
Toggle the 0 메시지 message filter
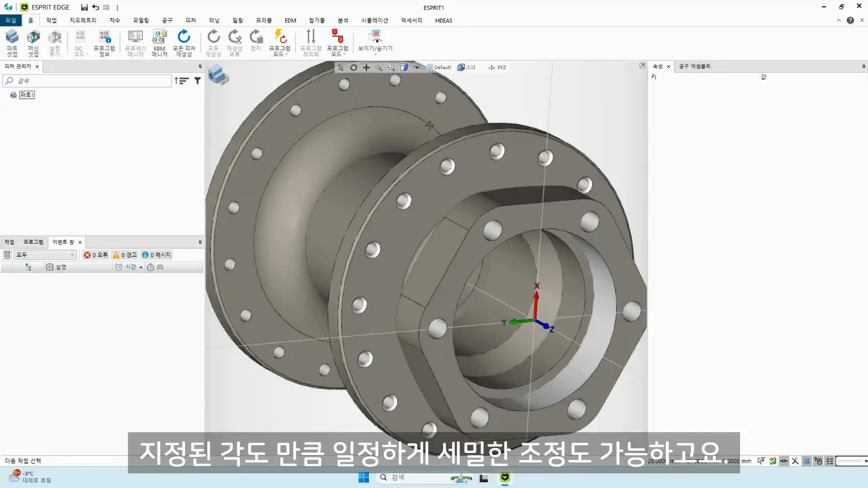point(157,255)
